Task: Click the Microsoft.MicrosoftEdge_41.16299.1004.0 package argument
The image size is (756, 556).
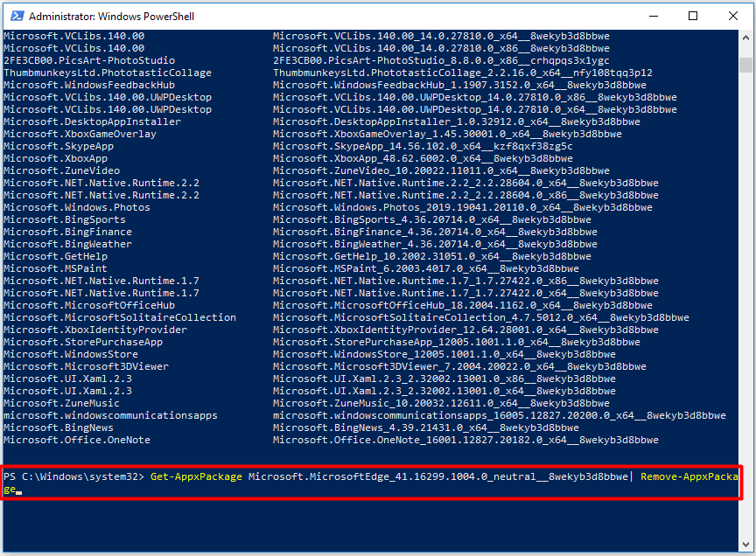Action: 438,476
